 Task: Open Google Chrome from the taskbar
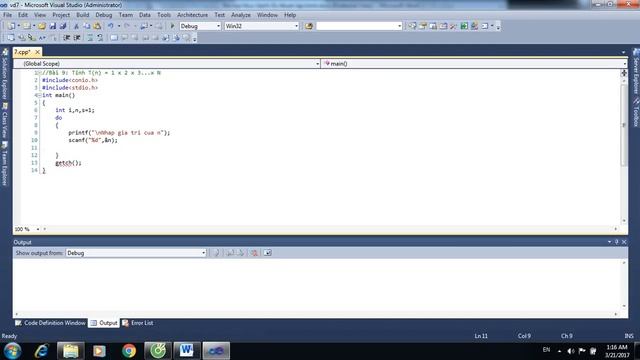(129, 351)
